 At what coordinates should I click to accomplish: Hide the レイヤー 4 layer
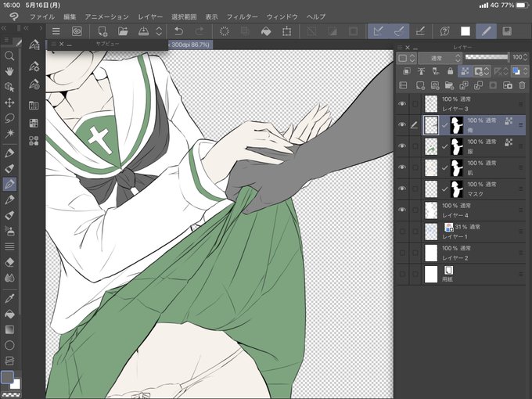tap(402, 210)
